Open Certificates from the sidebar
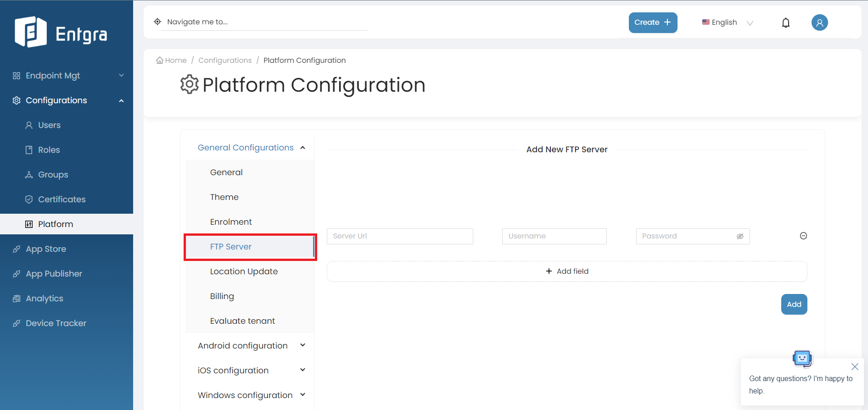This screenshot has width=868, height=410. coord(62,199)
